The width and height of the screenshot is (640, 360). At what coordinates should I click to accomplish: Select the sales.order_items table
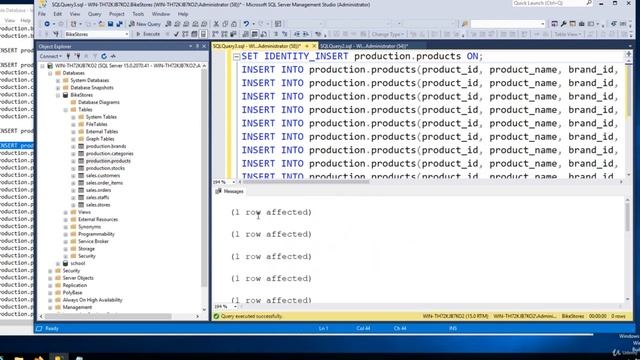(x=104, y=183)
